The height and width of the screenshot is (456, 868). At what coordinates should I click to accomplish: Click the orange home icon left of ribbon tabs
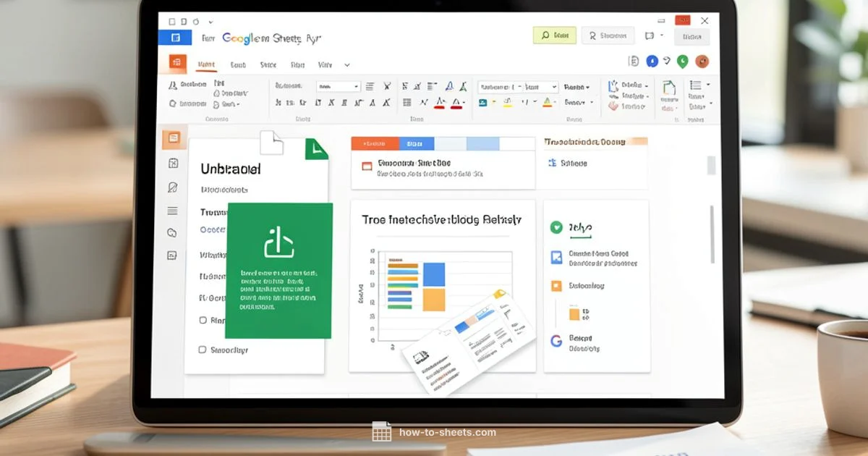click(x=177, y=62)
